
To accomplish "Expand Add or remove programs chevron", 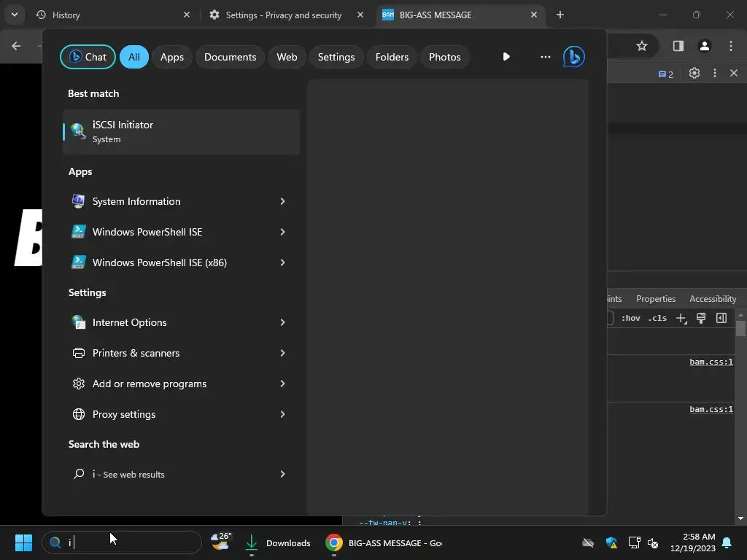I will point(282,384).
